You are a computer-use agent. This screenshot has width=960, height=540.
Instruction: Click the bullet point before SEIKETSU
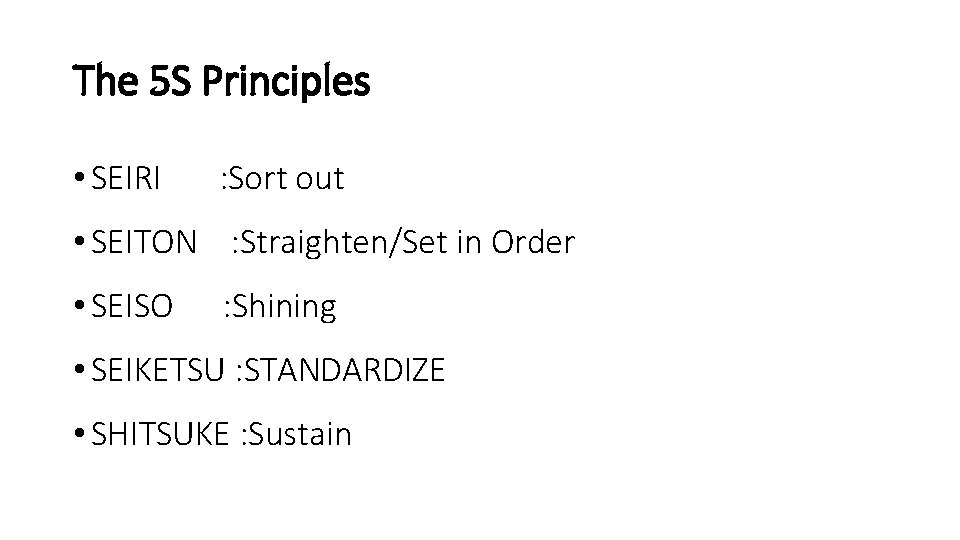tap(78, 371)
